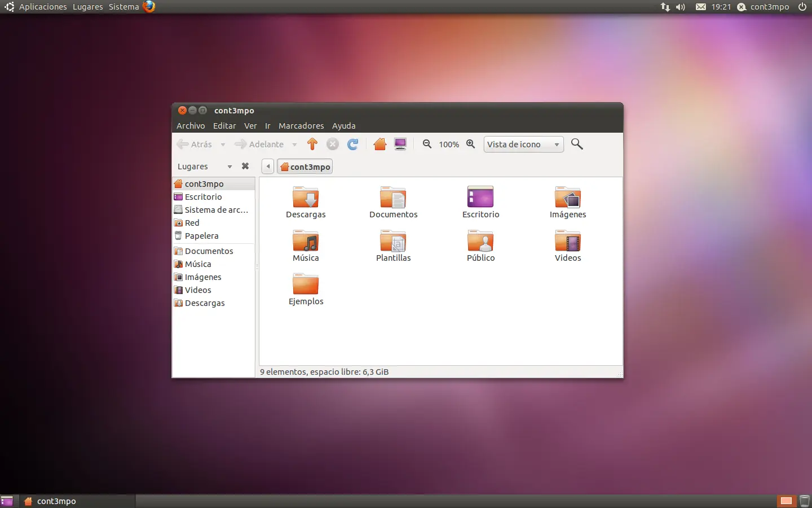Zoom in with the plus magnifier
The width and height of the screenshot is (812, 508).
click(x=471, y=144)
